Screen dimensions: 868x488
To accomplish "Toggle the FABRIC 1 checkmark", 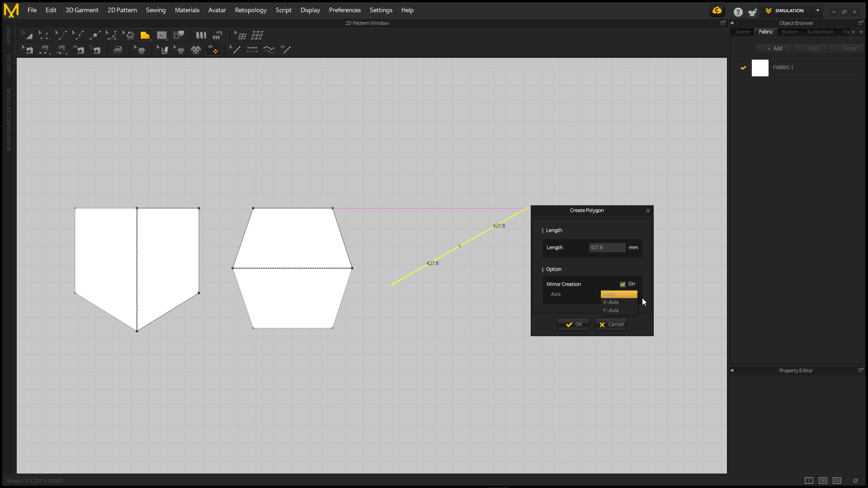I will pyautogui.click(x=743, y=67).
